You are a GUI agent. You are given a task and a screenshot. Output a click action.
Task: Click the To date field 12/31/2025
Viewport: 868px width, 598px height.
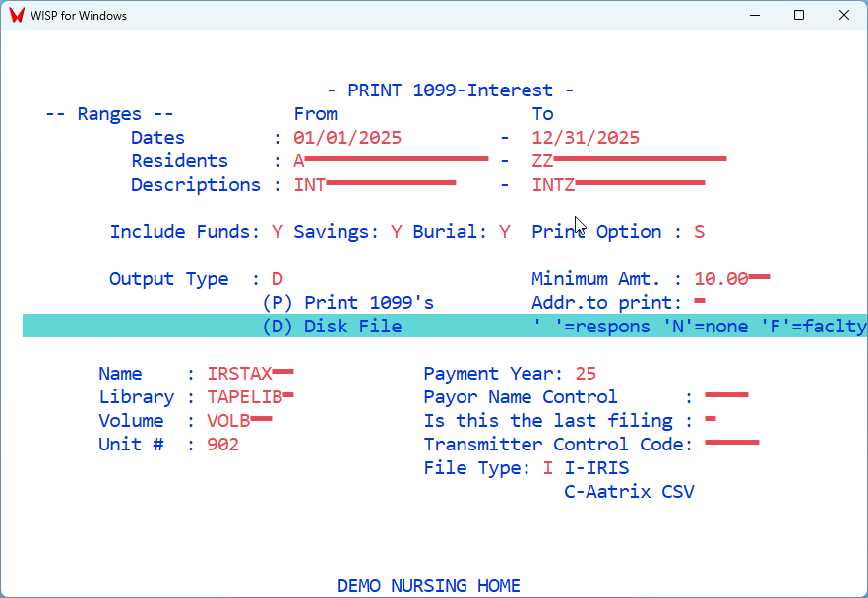click(x=586, y=138)
